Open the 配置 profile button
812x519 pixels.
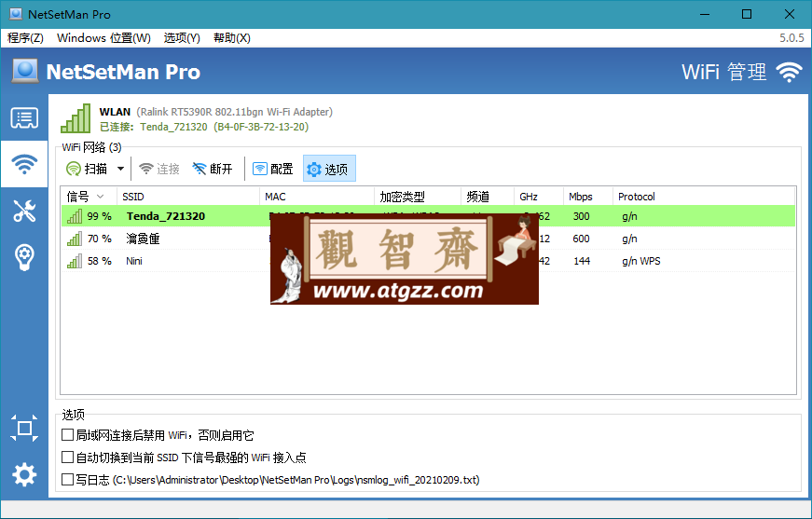tap(272, 169)
